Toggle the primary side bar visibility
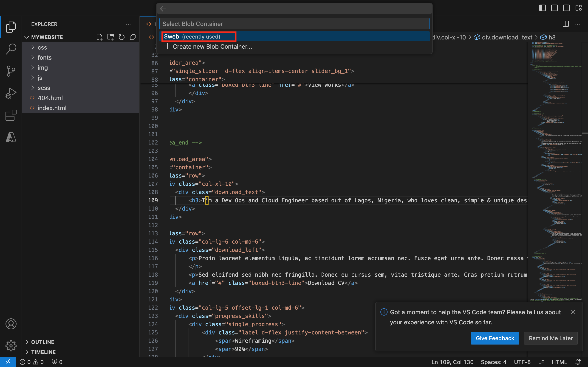This screenshot has height=367, width=588. pyautogui.click(x=542, y=8)
